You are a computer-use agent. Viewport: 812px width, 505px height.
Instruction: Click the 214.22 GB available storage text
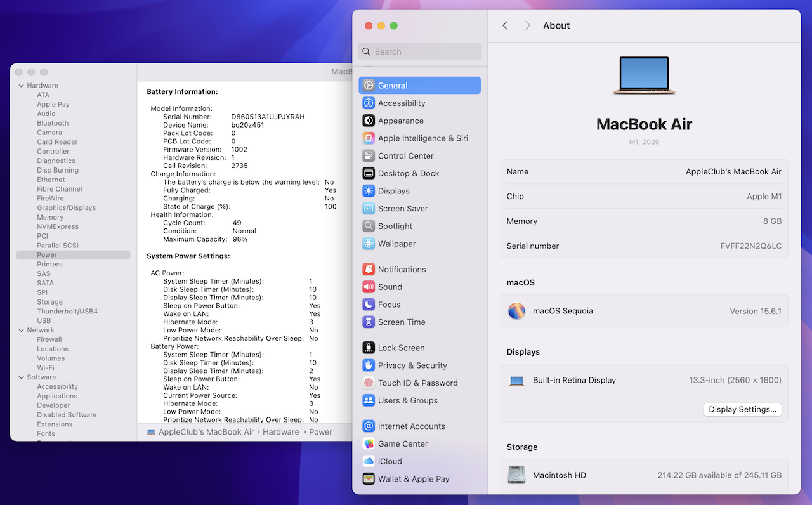(x=719, y=475)
